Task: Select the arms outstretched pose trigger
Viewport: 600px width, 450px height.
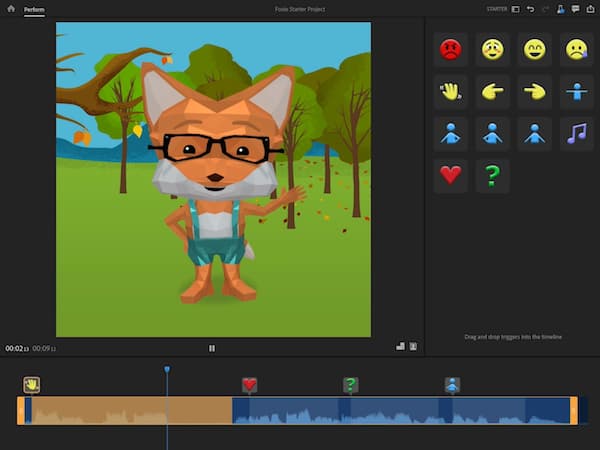Action: pos(577,92)
